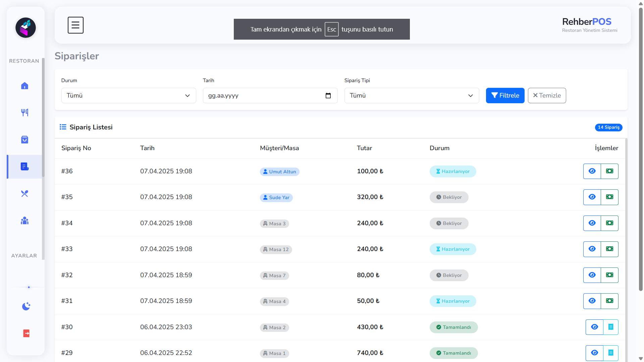View order #35 details with eye icon

click(x=592, y=197)
